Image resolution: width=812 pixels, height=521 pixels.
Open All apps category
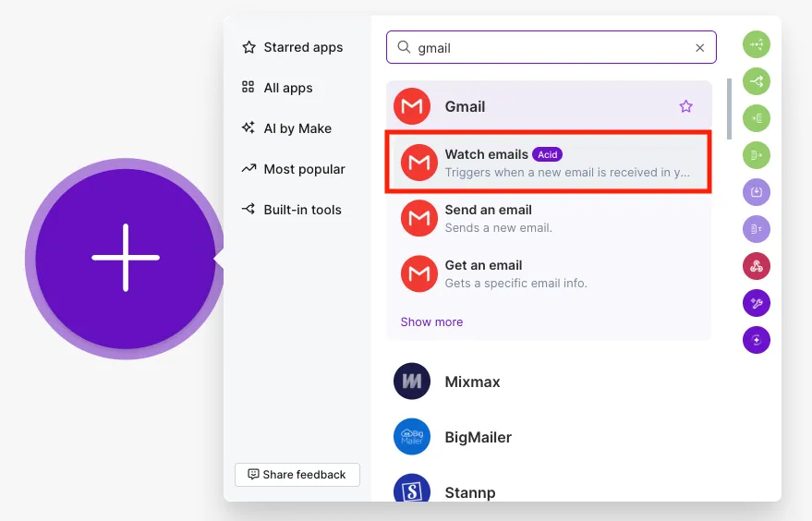(x=277, y=88)
